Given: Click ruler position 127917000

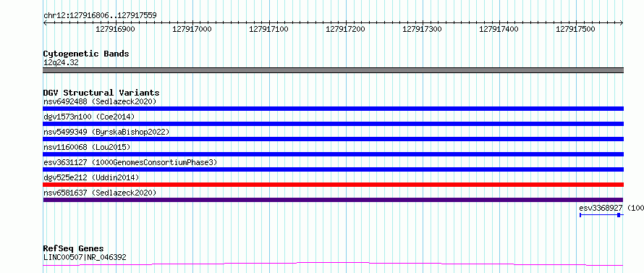Looking at the screenshot, I should [x=192, y=29].
